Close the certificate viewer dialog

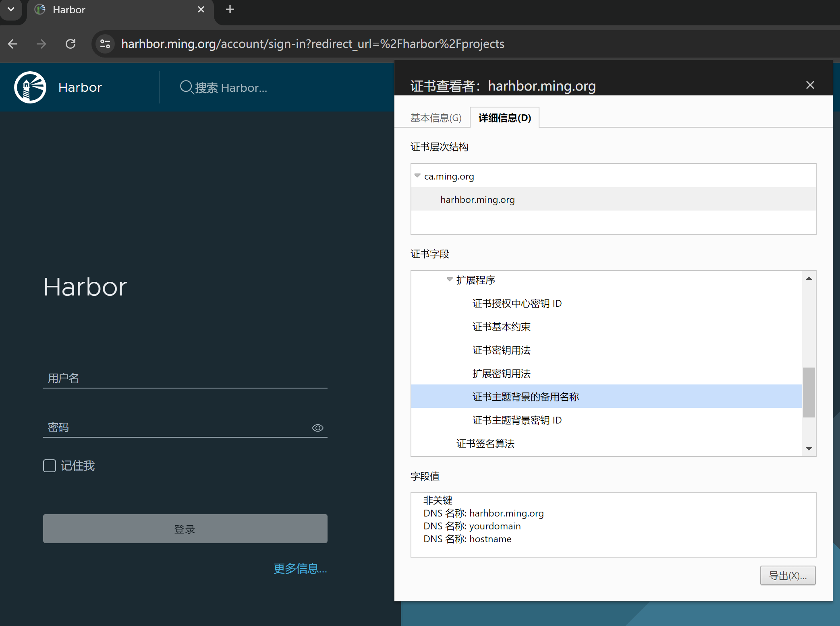click(x=810, y=85)
